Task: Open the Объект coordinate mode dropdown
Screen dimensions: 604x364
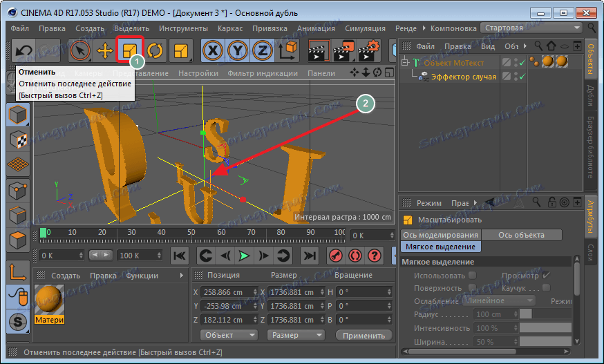Action: point(227,335)
